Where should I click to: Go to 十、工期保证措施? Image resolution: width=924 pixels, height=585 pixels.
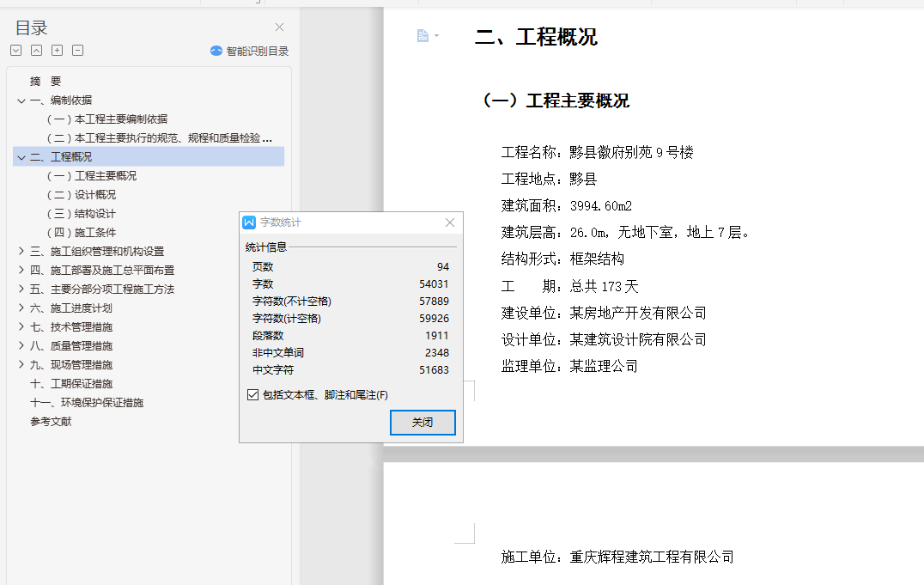71,383
